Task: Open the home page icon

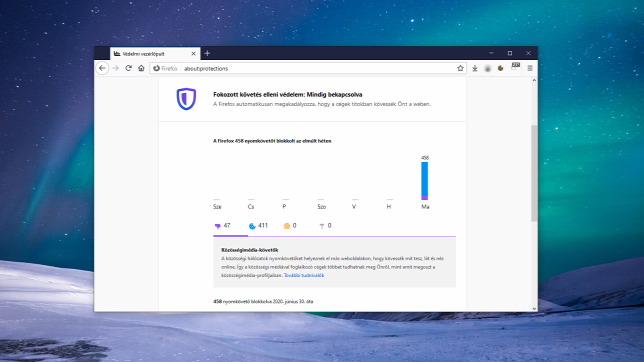Action: pos(141,68)
